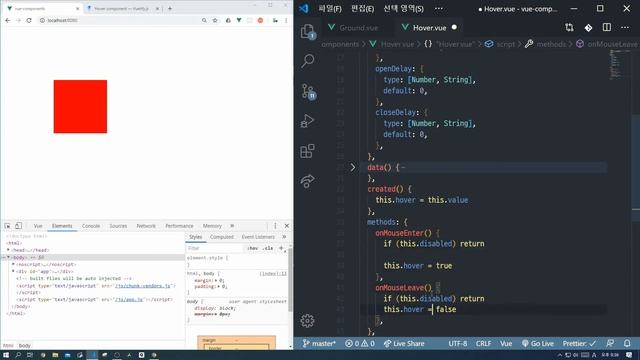Click the Vue devtools extension icon in Chrome
640x360 pixels.
coord(239,20)
